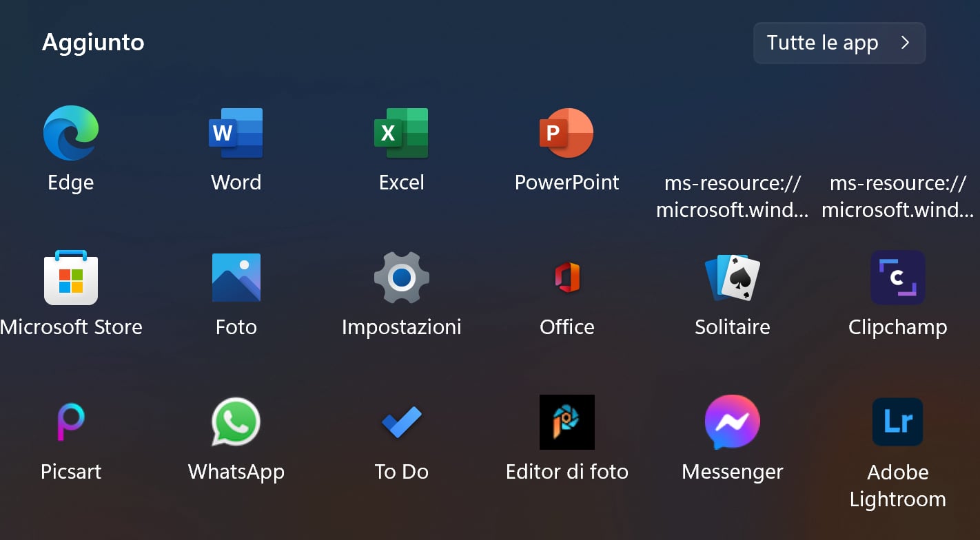The width and height of the screenshot is (980, 540).
Task: Start PowerPoint from the pinned grid
Action: [566, 133]
